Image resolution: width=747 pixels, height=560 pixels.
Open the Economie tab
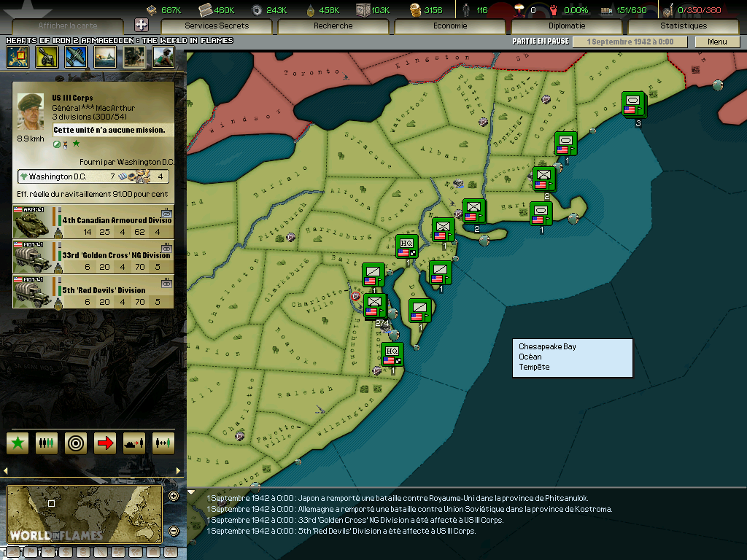[x=449, y=26]
